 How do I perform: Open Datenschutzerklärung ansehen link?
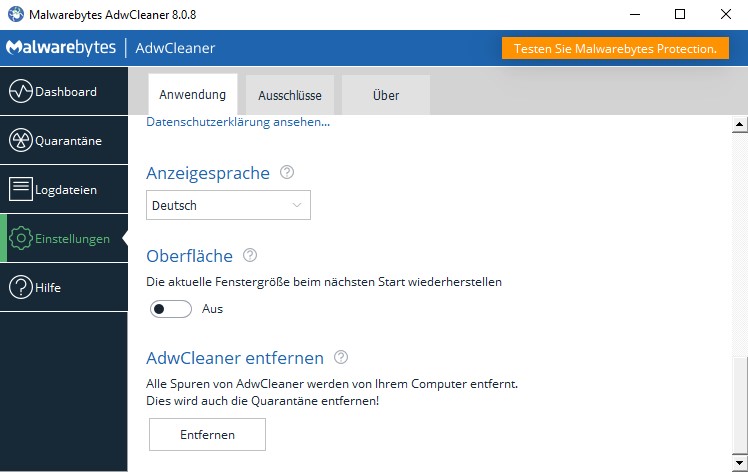tap(238, 122)
